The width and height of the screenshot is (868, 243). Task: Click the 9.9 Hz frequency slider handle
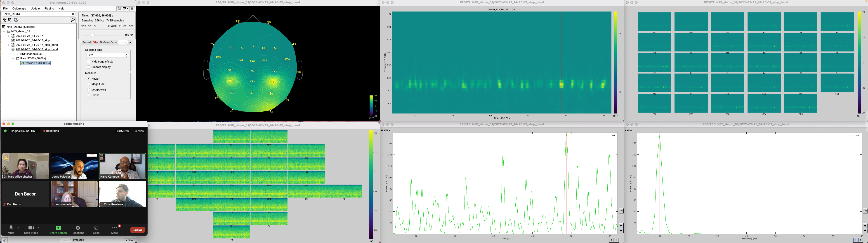[93, 35]
